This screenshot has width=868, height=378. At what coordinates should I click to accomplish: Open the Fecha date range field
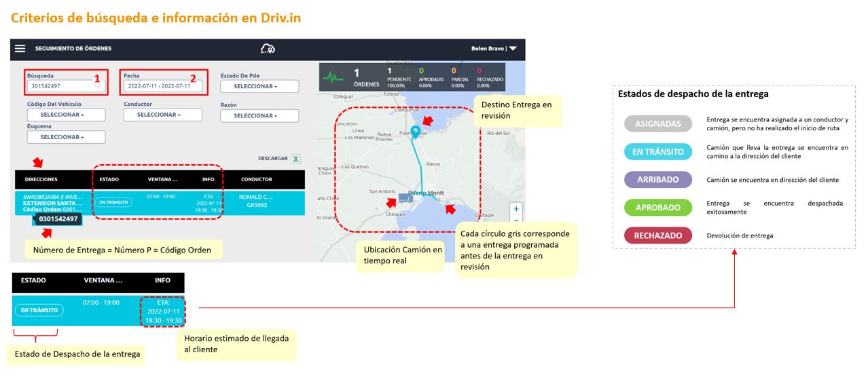162,86
